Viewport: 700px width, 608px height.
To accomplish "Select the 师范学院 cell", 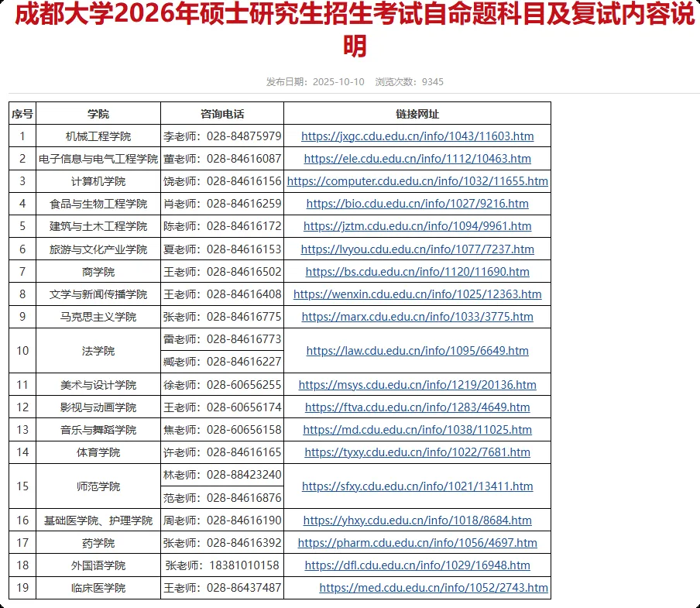I will coord(98,486).
